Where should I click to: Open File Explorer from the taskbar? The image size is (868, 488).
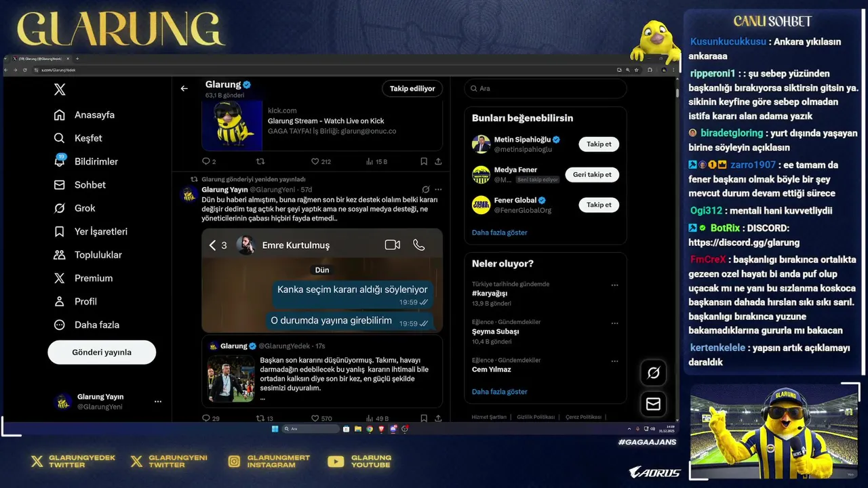tap(358, 429)
